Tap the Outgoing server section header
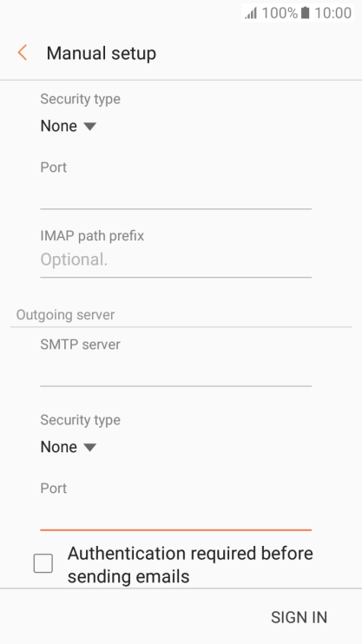 pos(65,314)
